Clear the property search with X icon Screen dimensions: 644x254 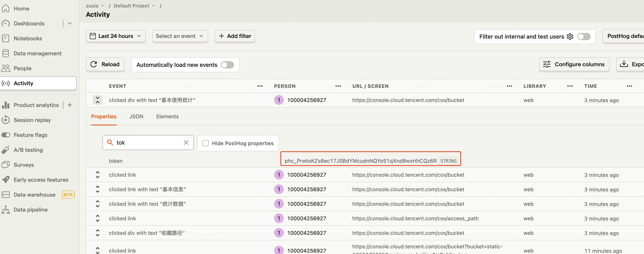[186, 143]
